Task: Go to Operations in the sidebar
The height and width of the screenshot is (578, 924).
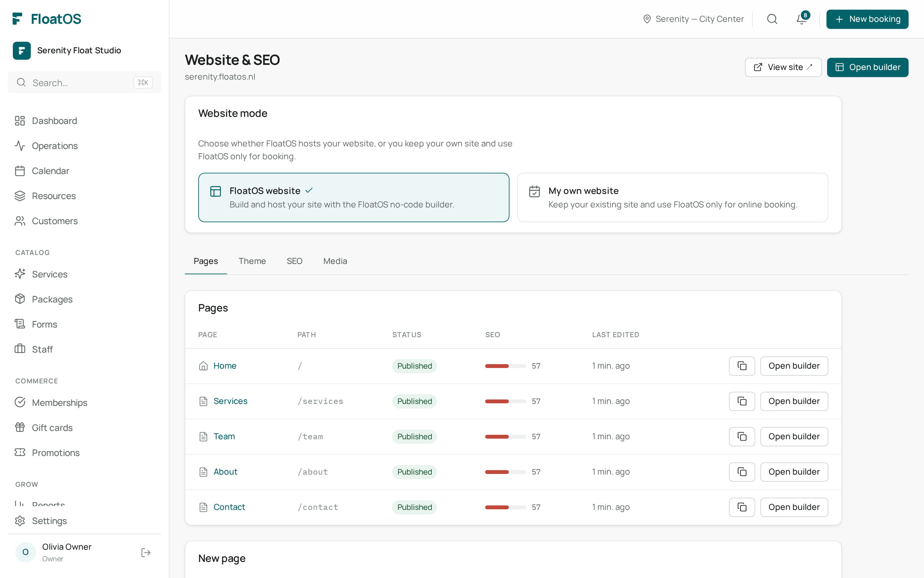Action: click(84, 146)
